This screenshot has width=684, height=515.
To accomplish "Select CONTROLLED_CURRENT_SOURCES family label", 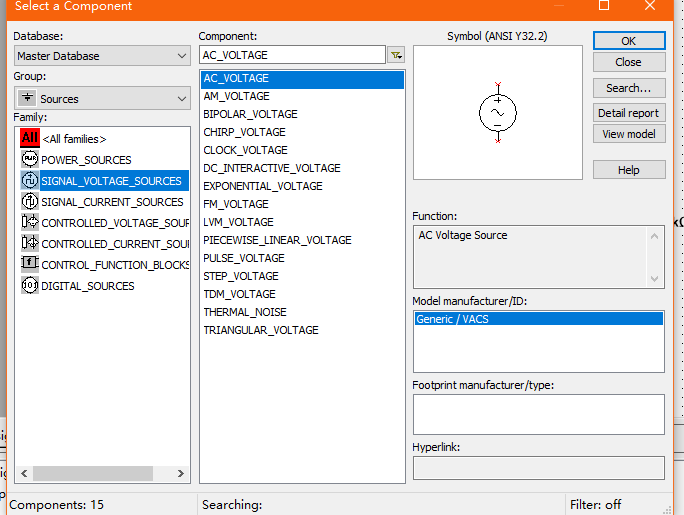I will point(115,243).
